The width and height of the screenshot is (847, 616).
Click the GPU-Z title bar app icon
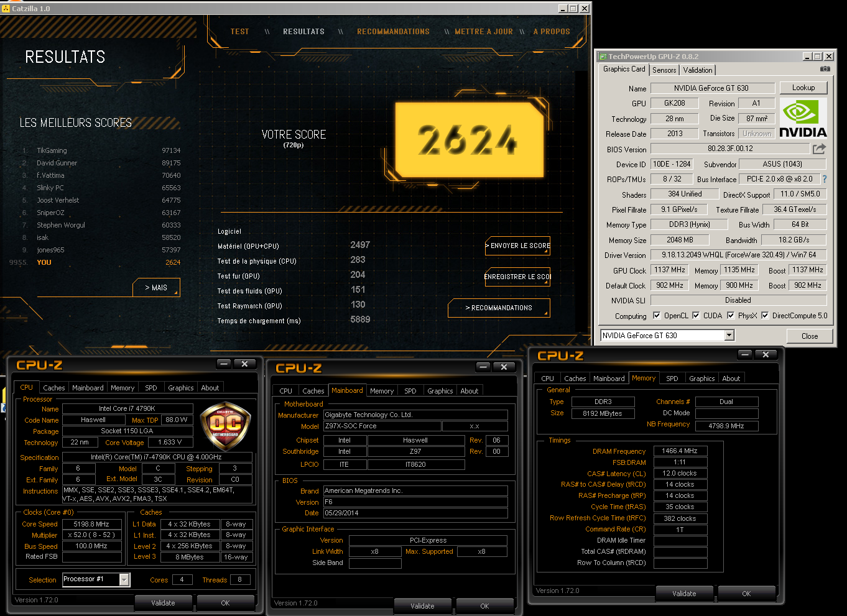coord(603,57)
